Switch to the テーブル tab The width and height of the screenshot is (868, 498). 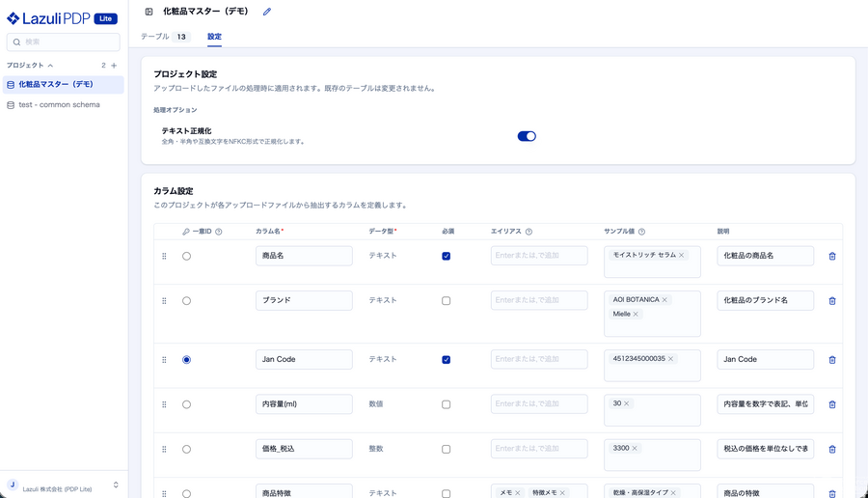click(x=165, y=37)
